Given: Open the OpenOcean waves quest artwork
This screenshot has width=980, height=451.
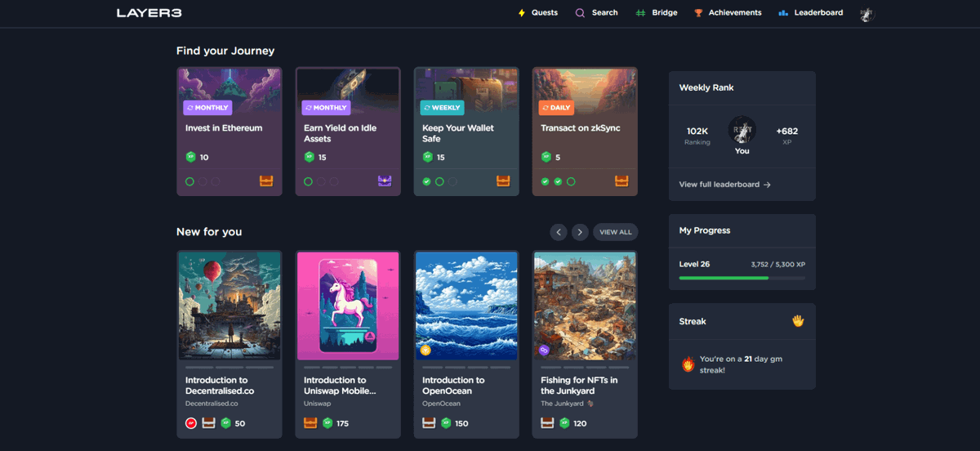Looking at the screenshot, I should coord(466,306).
